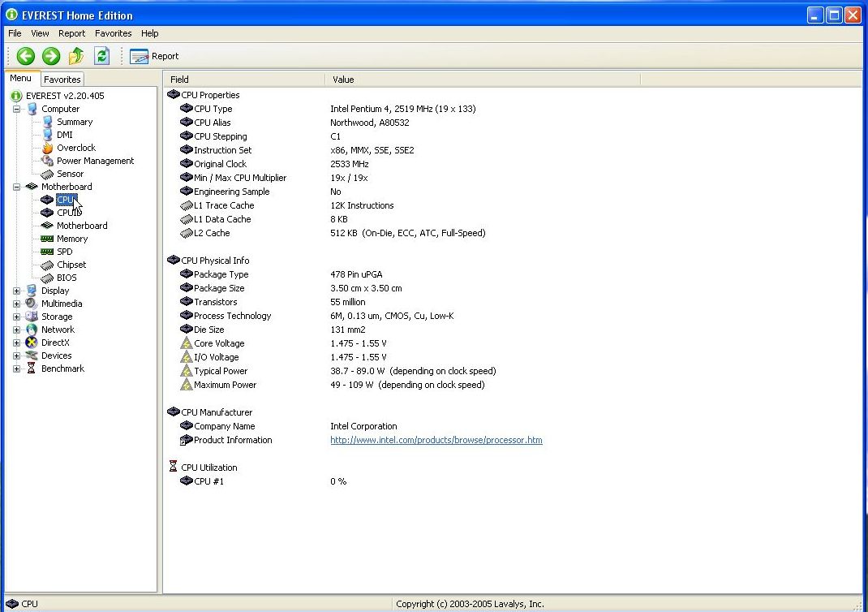Click the Core Voltage warning icon
This screenshot has width=868, height=612.
[x=187, y=343]
